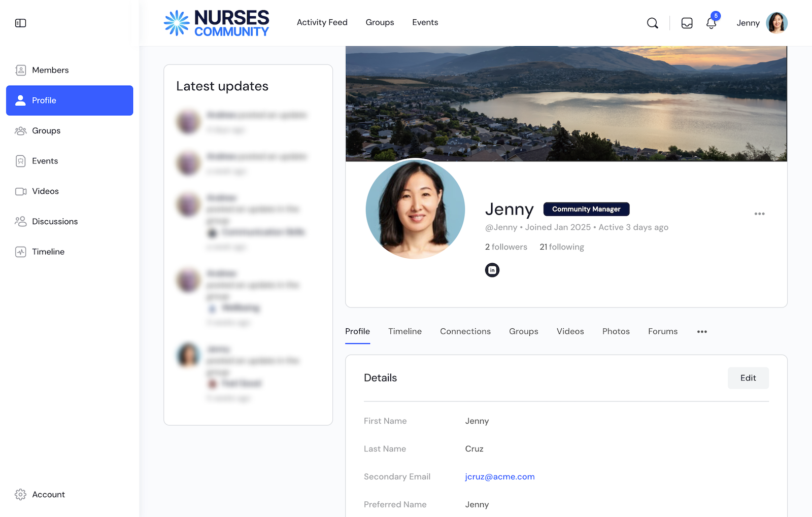Screen dimensions: 812x517
Task: Select the Discussions sidebar icon
Action: click(20, 221)
